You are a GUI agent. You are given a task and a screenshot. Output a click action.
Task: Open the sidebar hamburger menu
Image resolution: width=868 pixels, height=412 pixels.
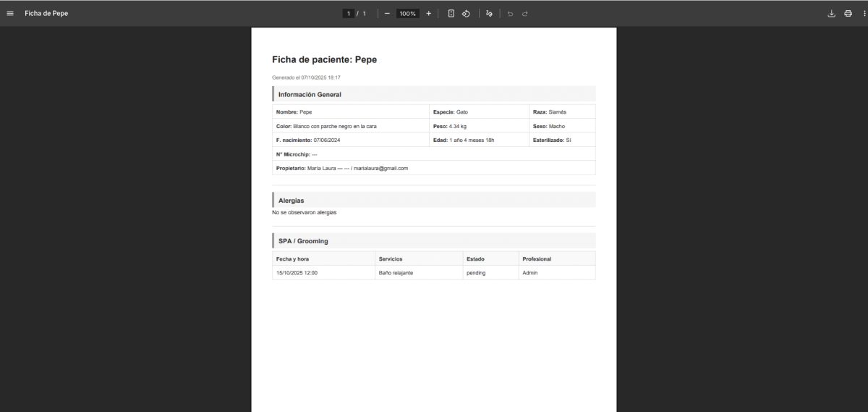coord(10,13)
